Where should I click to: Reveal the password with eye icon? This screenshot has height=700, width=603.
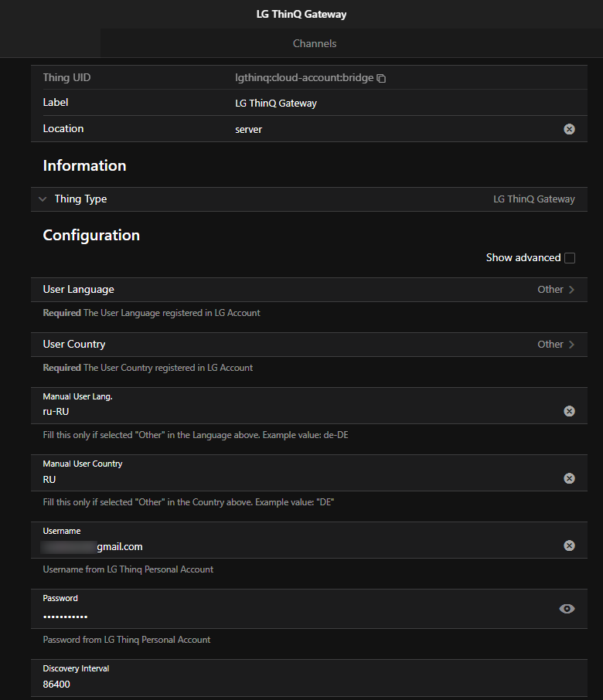point(567,609)
